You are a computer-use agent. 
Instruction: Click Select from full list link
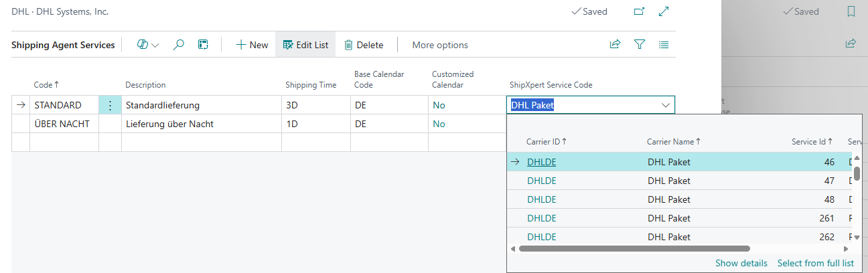coord(815,263)
